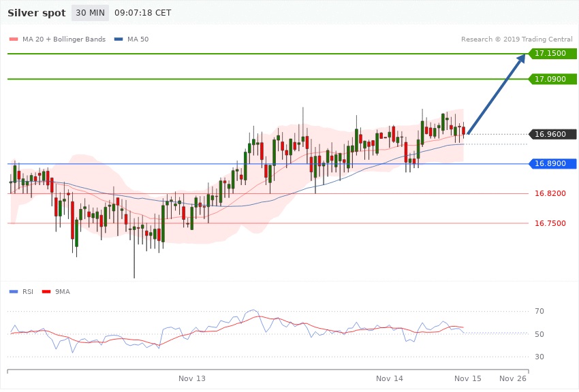Open the 30 MIN timeframe selector
This screenshot has height=392, width=579.
pyautogui.click(x=90, y=13)
